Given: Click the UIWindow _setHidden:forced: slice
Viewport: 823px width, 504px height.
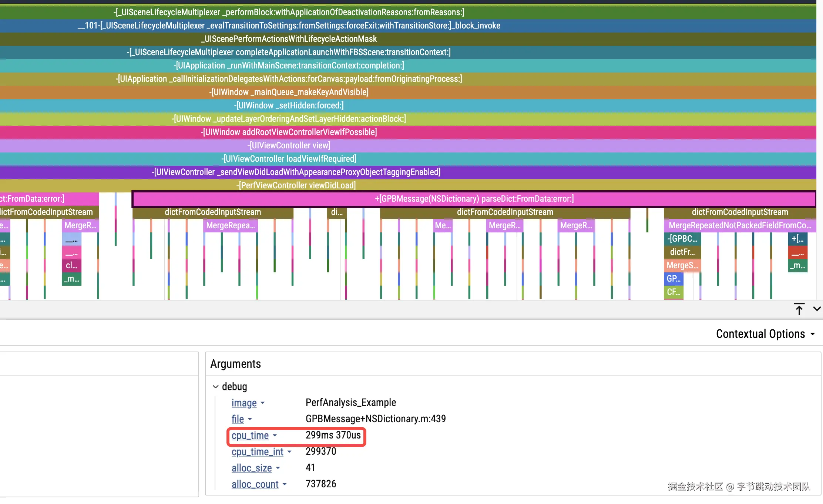Looking at the screenshot, I should (x=289, y=105).
